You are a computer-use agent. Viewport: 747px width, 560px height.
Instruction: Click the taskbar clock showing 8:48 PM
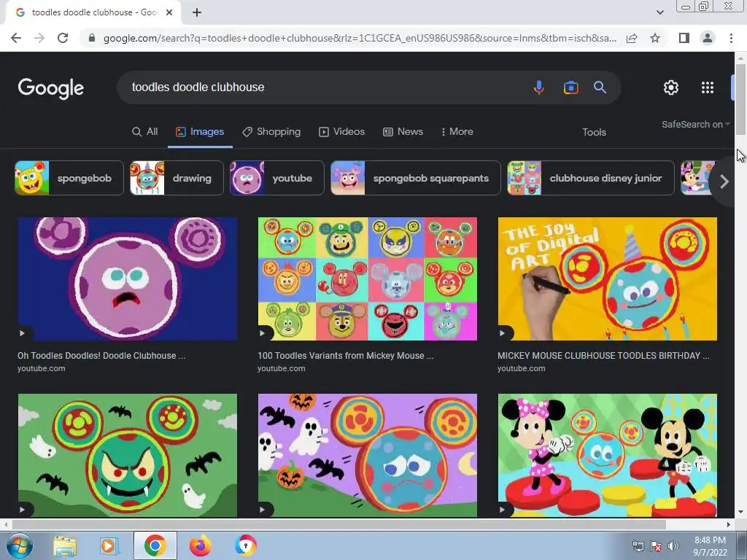point(710,546)
